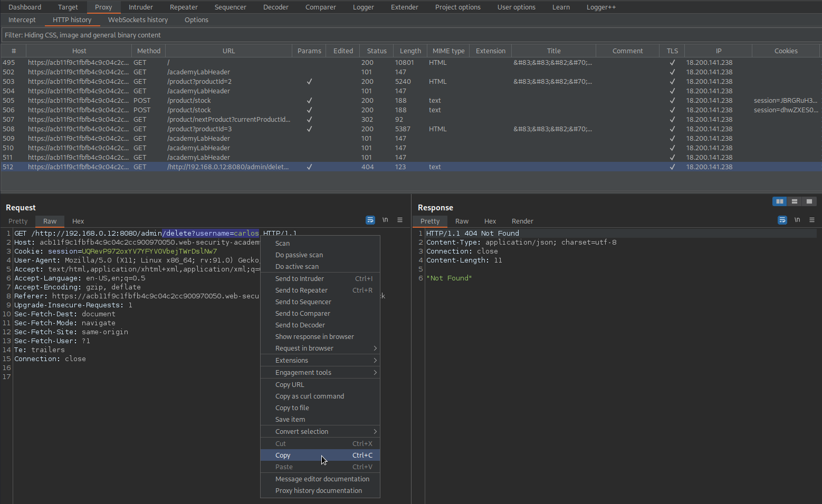Select Send to Sequencer option
Viewport: 822px width, 504px height.
320,302
